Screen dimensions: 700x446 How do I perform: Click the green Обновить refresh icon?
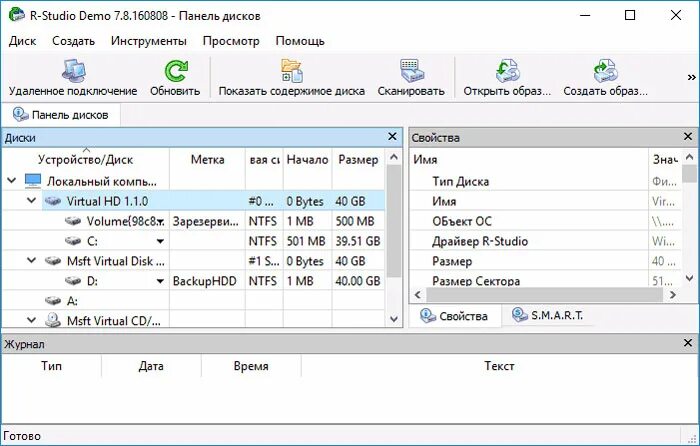point(176,71)
